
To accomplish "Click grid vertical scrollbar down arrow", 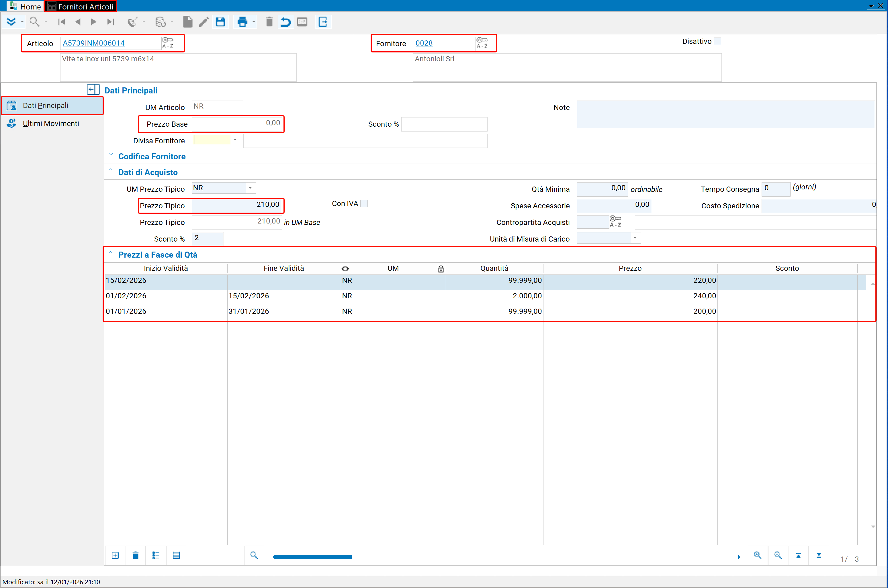I will [873, 527].
